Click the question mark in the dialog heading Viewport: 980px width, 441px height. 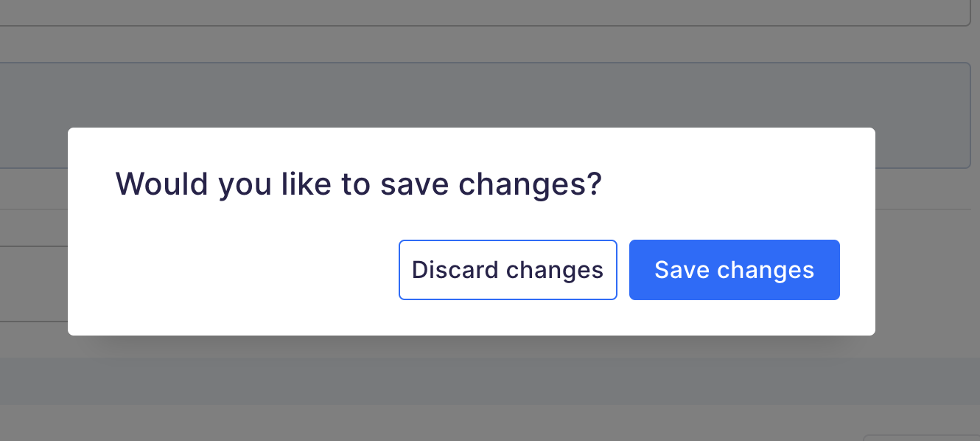594,184
